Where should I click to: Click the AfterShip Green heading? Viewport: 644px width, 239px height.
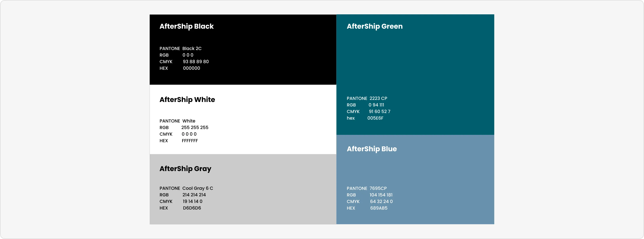coord(374,26)
